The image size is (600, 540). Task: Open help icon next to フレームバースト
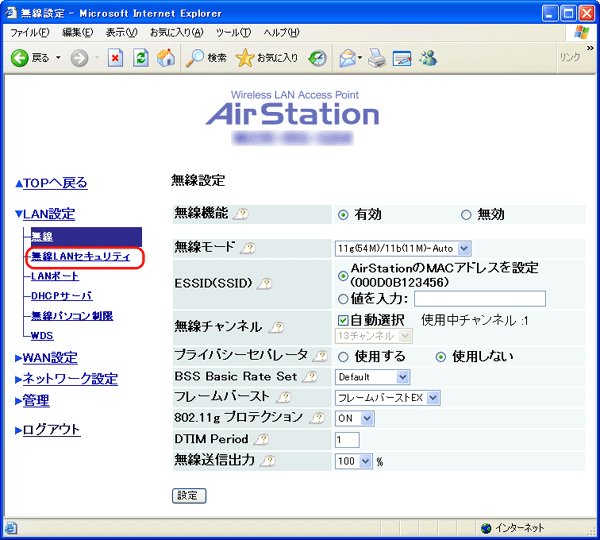point(284,397)
